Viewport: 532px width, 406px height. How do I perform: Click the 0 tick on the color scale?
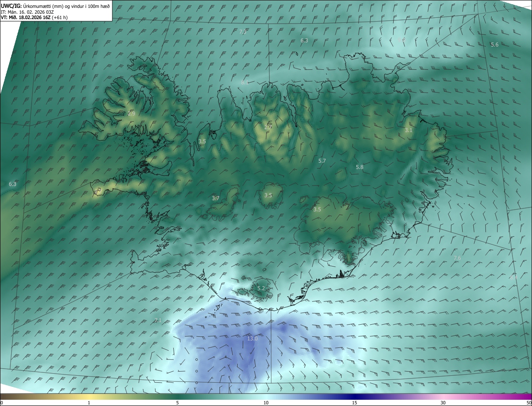(2, 403)
